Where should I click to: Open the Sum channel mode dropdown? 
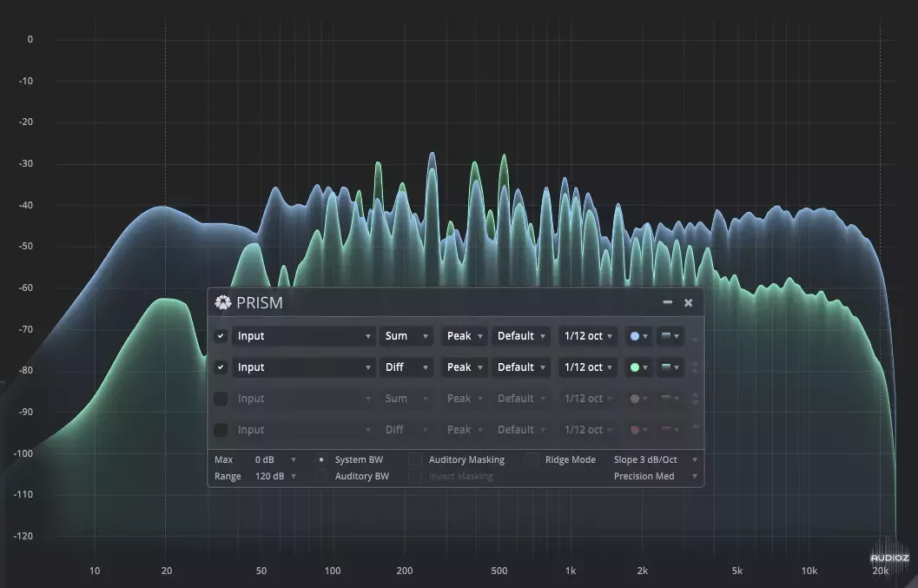[405, 336]
